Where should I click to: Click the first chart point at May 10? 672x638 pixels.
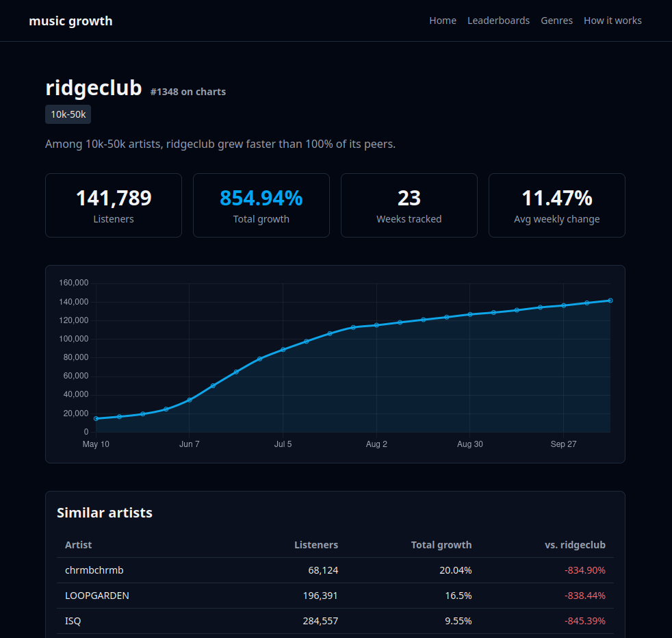point(96,418)
